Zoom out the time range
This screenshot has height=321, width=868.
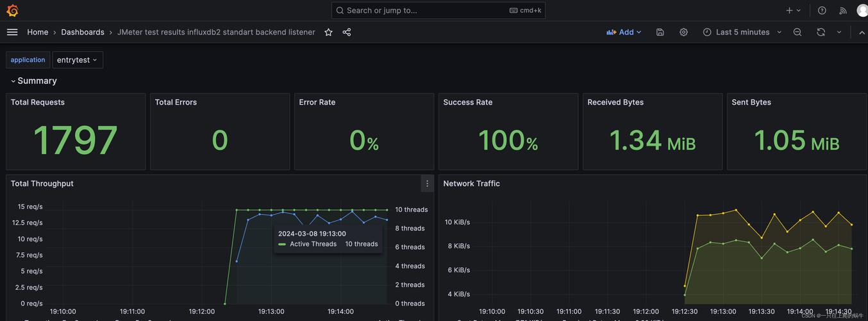797,32
